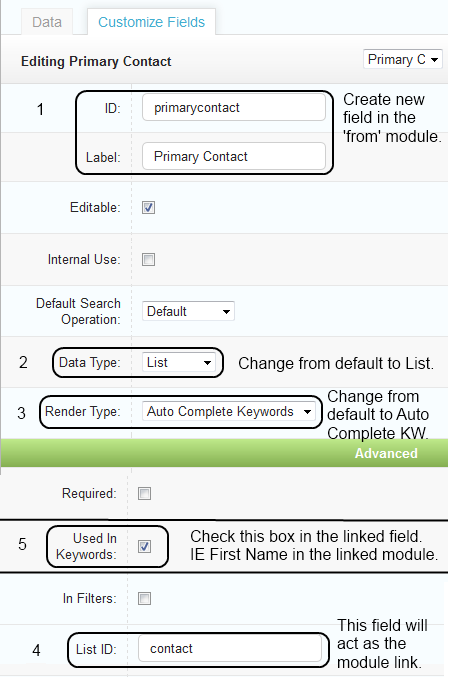Expand the Data Type List dropdown
449x677 pixels.
[x=179, y=363]
